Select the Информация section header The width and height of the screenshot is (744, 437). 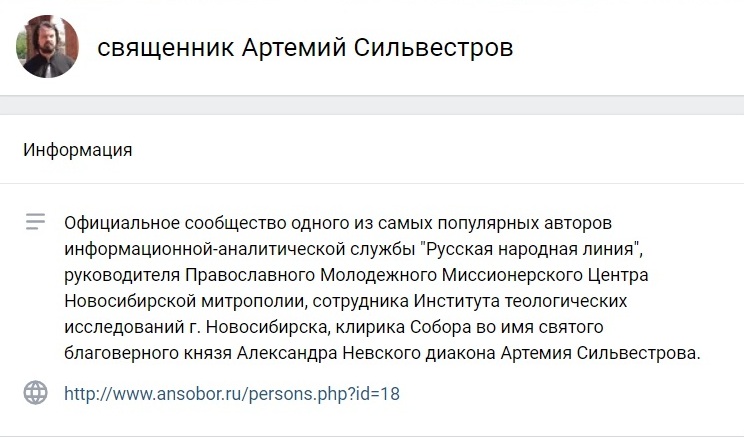pyautogui.click(x=77, y=150)
